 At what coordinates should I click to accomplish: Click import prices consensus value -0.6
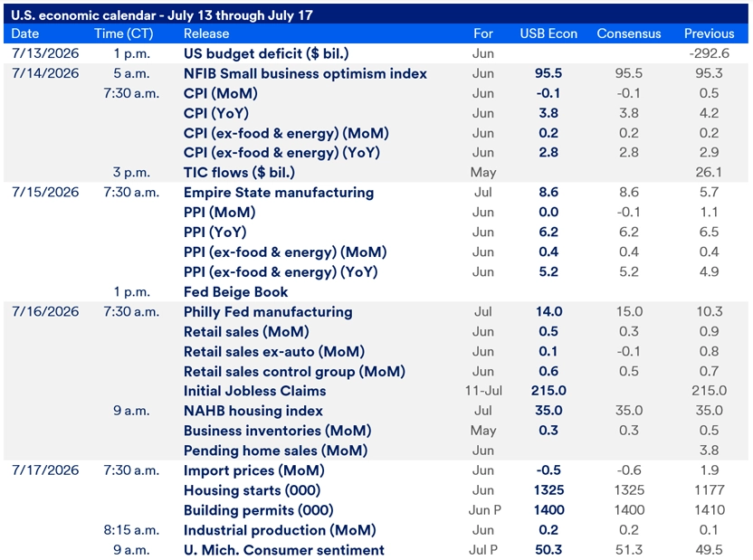[x=629, y=470]
